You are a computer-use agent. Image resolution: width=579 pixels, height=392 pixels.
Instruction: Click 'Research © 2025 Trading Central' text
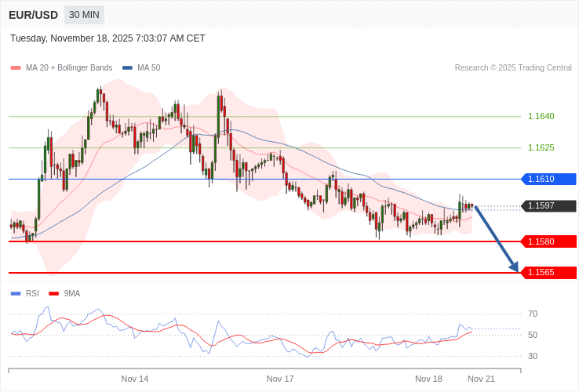tap(513, 68)
